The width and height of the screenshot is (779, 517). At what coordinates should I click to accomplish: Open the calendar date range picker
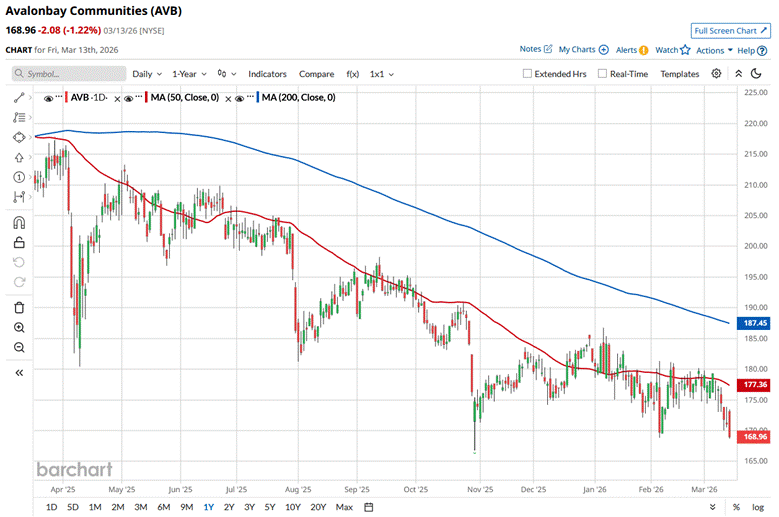[369, 507]
